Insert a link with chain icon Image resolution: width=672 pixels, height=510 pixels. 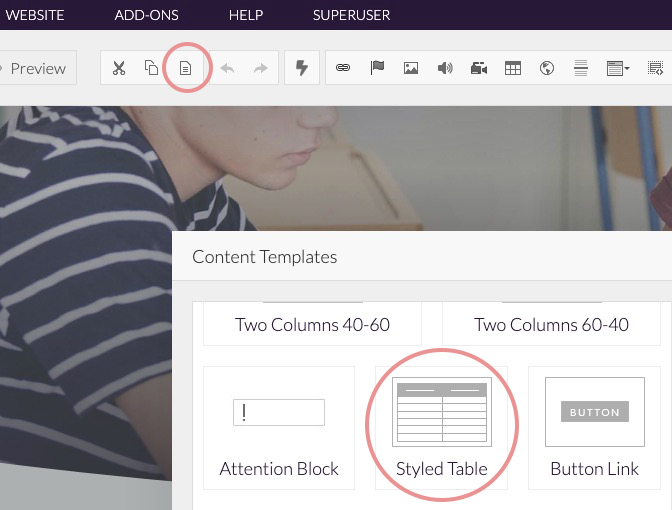(343, 68)
